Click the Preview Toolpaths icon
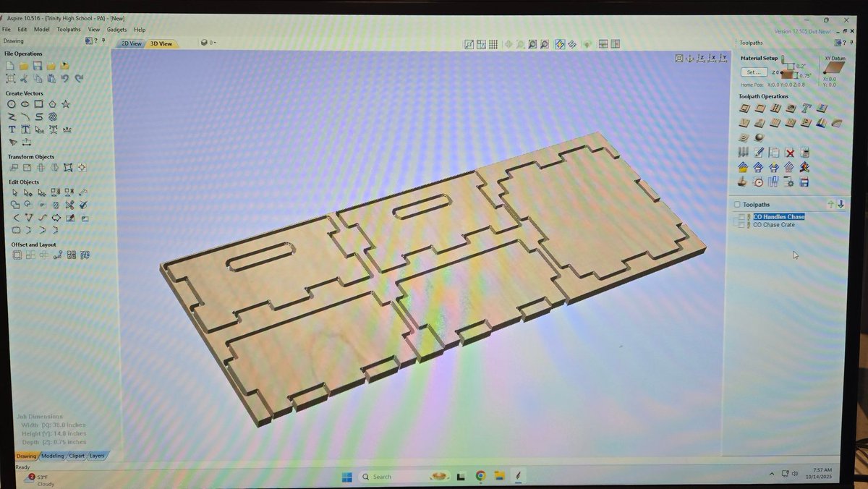The height and width of the screenshot is (489, 868). 743,182
